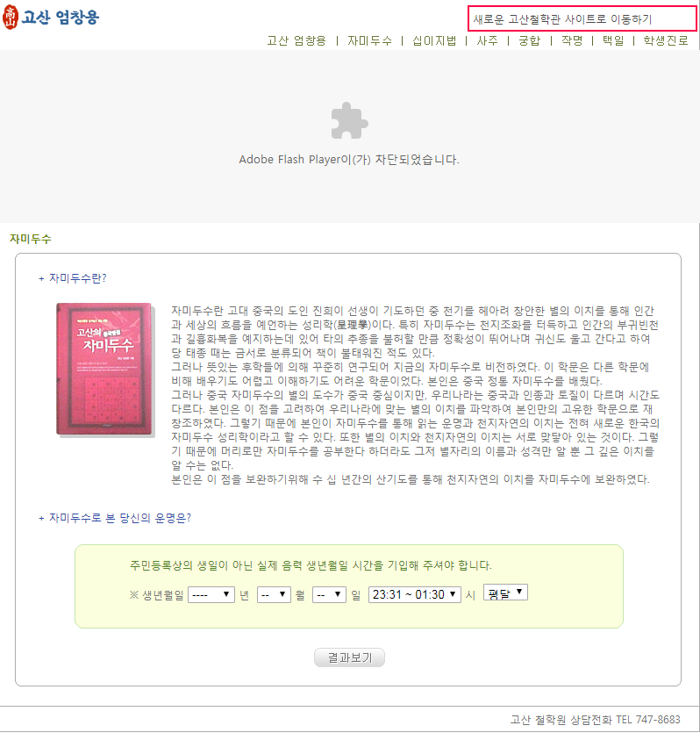Image resolution: width=700 pixels, height=740 pixels.
Task: Click the blocked Flash plugin puzzle icon
Action: (349, 121)
